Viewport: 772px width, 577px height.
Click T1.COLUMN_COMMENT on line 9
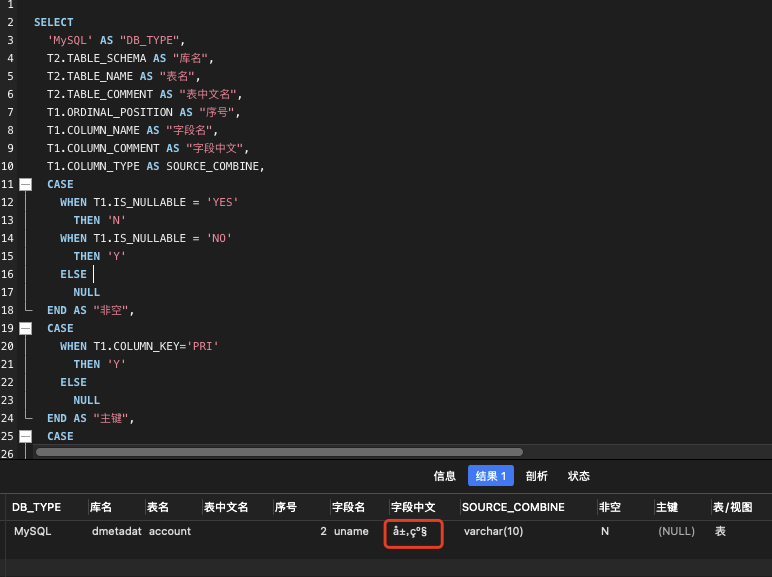coord(103,148)
